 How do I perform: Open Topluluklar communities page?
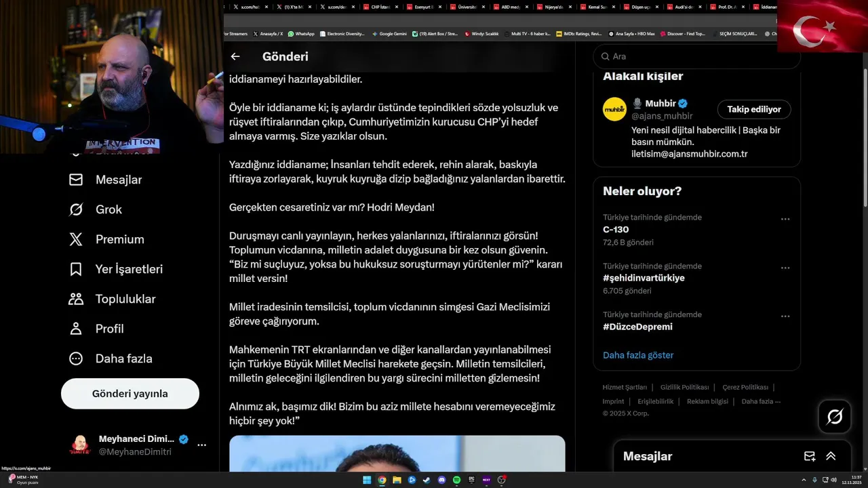(112, 299)
